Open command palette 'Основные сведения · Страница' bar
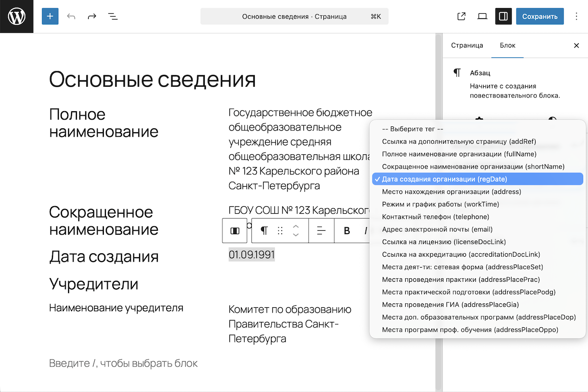Image resolution: width=588 pixels, height=392 pixels. pyautogui.click(x=294, y=17)
